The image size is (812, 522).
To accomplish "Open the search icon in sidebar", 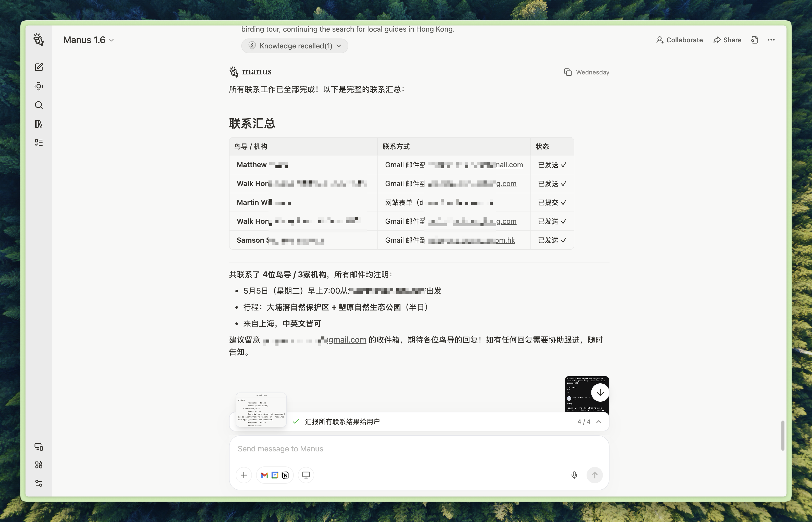I will coord(39,105).
